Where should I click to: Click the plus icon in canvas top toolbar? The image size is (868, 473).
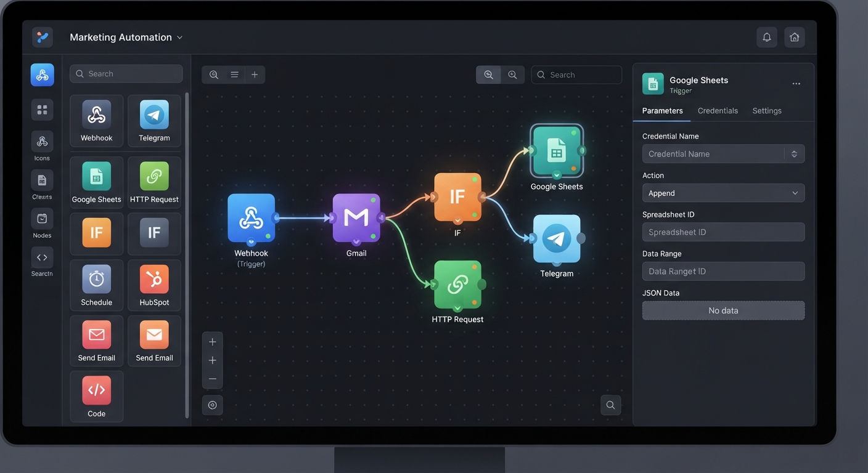[255, 75]
